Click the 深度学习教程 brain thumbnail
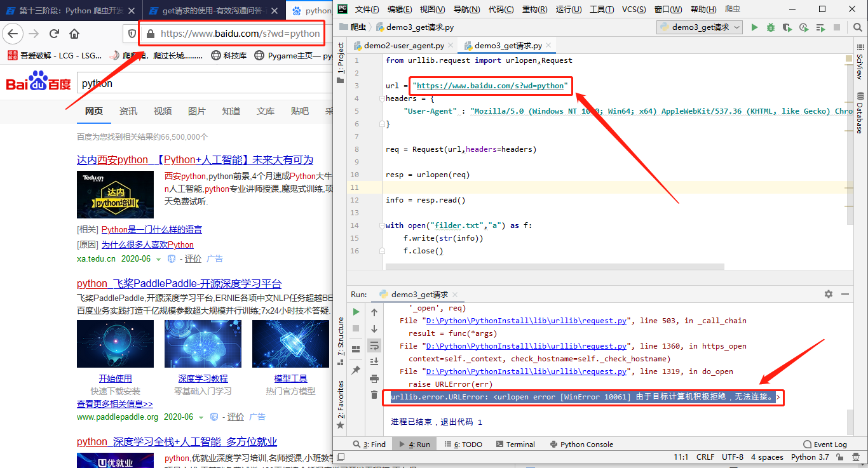 click(x=203, y=344)
